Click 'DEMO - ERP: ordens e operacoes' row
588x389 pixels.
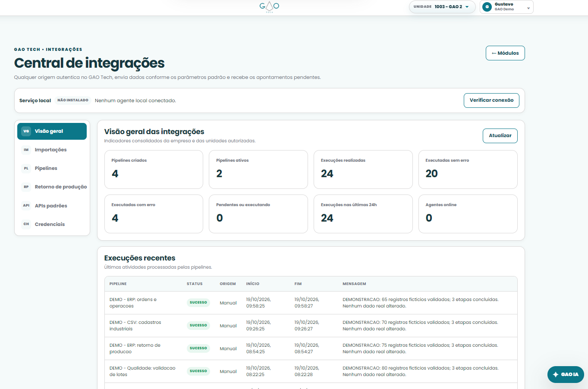tap(311, 303)
